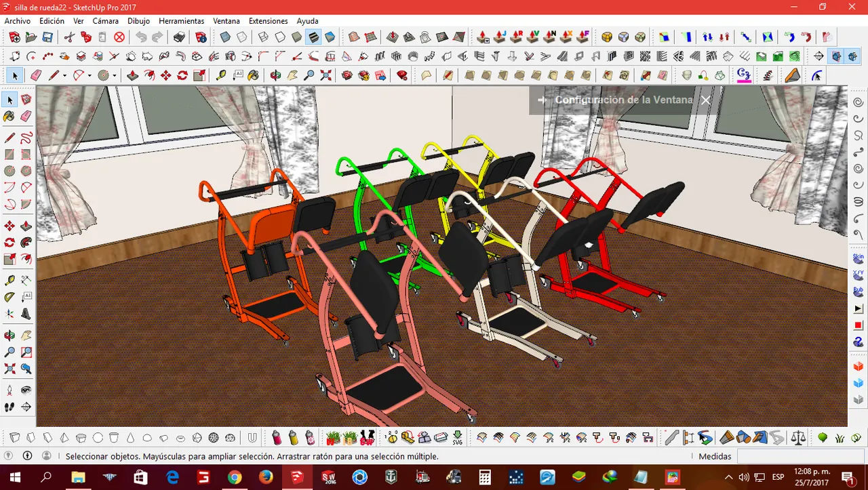
Task: Open the Edición menu
Action: [x=52, y=21]
